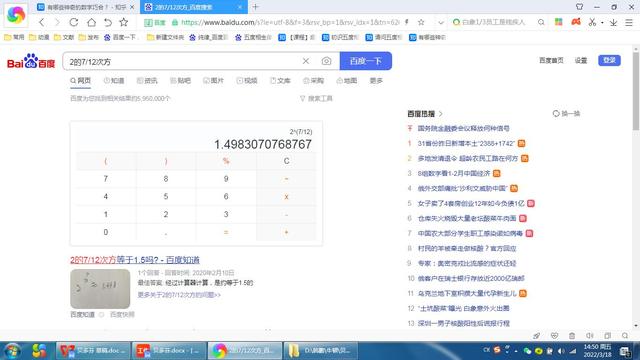Click the rocket accelerator icon in the status bar
The height and width of the screenshot is (360, 640).
click(536, 336)
